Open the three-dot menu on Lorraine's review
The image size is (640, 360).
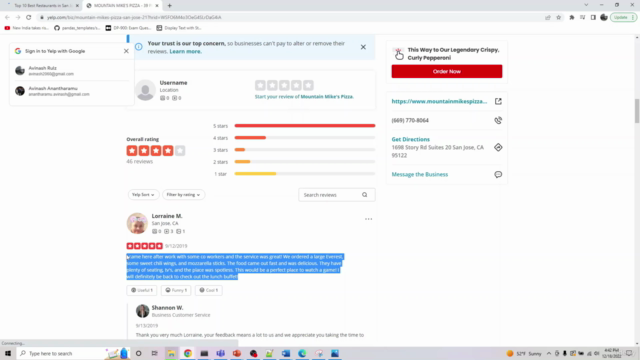[x=369, y=219]
